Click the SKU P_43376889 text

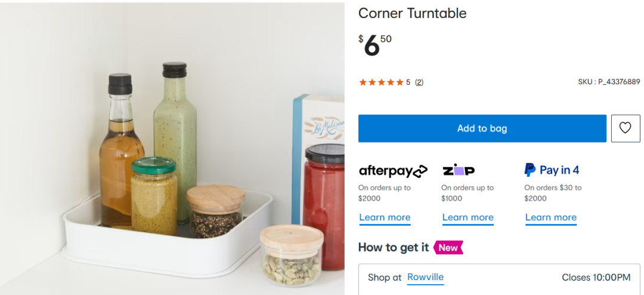tap(608, 82)
